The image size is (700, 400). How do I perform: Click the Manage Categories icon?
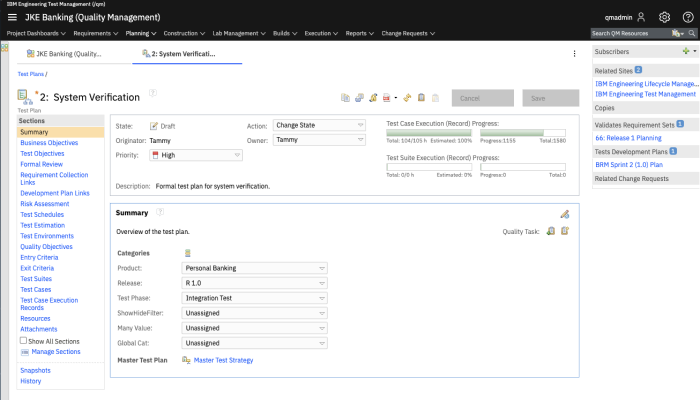187,253
